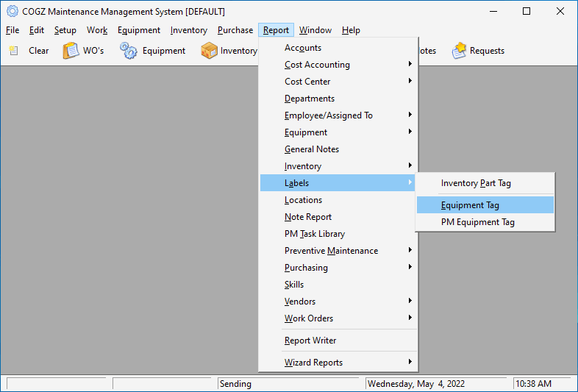Screen dimensions: 578x392
Task: Choose PM Equipment Tag label
Action: click(485, 222)
